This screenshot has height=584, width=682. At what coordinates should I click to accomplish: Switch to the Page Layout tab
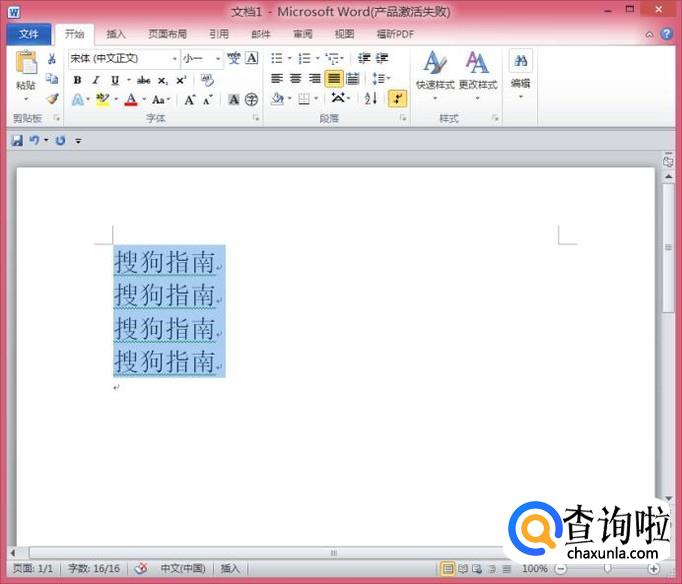pyautogui.click(x=167, y=34)
